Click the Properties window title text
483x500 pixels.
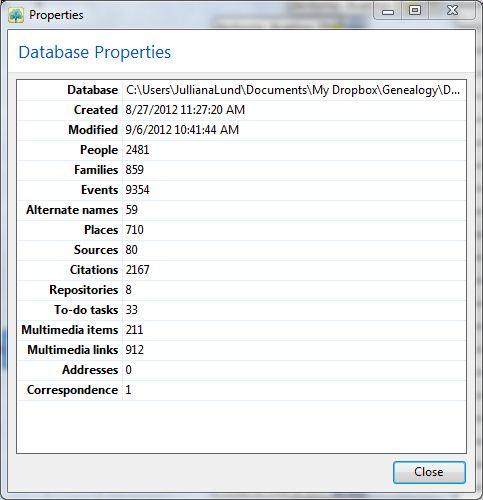click(56, 15)
